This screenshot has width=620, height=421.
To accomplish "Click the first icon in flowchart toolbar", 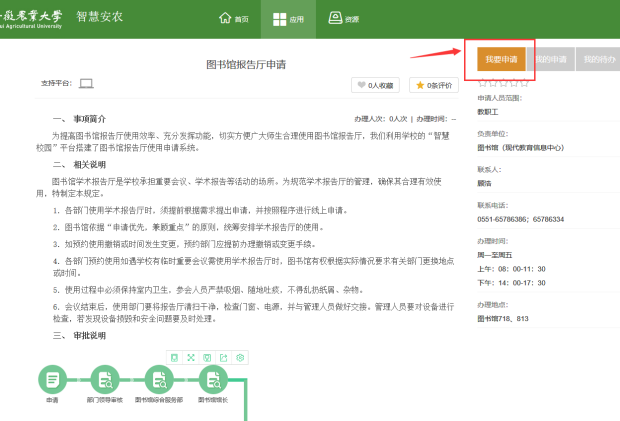I will coord(174,357).
